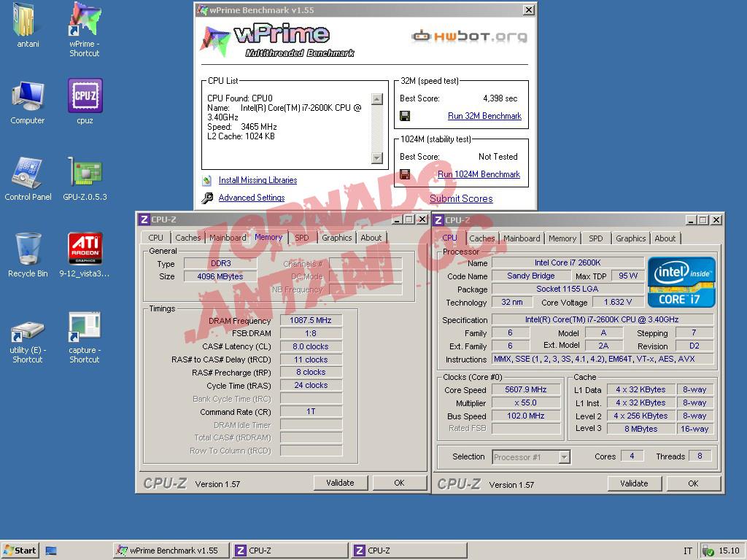The width and height of the screenshot is (747, 560).
Task: Select the Core Voltage value 1.632 V
Action: (618, 302)
